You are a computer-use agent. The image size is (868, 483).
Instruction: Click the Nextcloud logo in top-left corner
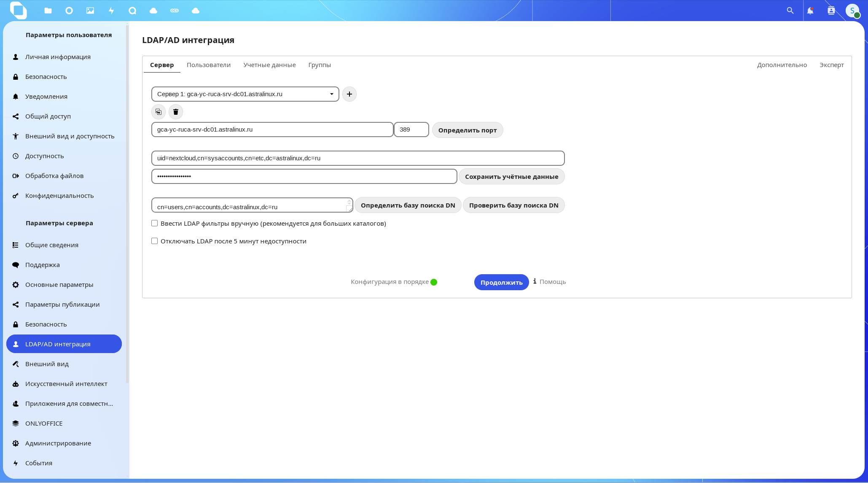(18, 10)
